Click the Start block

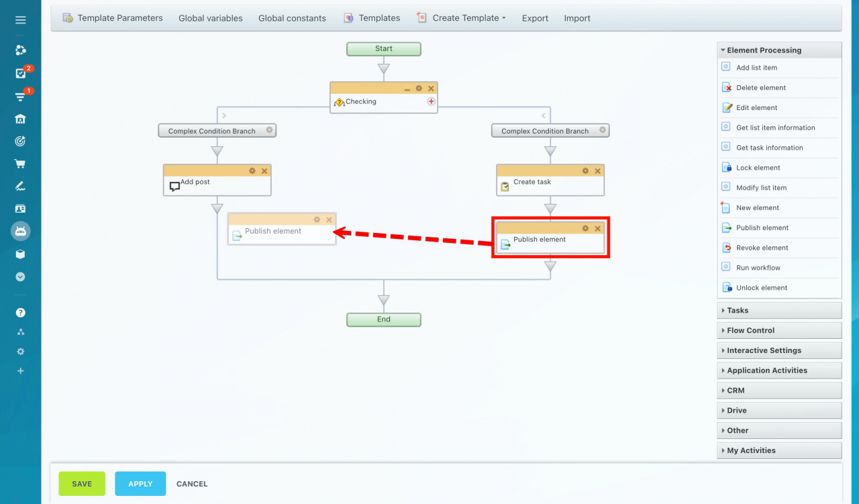click(384, 49)
